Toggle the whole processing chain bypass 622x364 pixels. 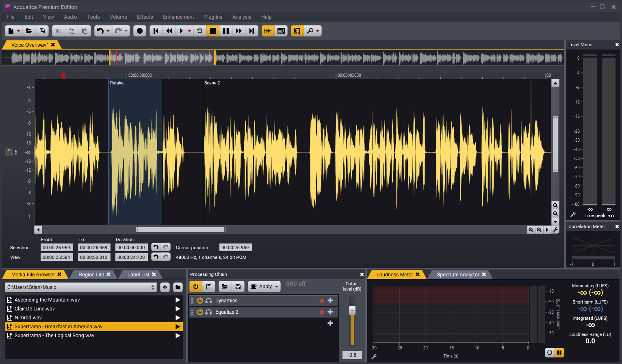click(x=195, y=286)
